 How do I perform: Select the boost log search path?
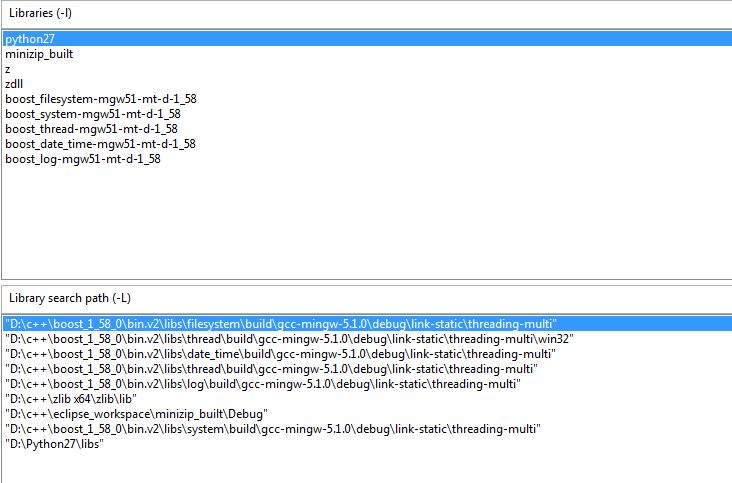[263, 384]
